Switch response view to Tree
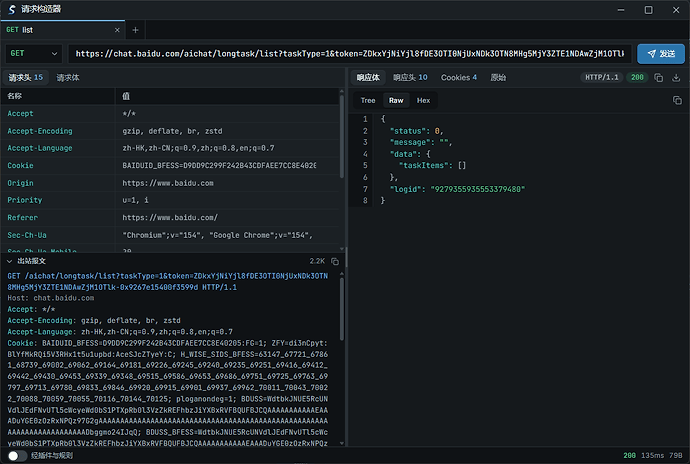Screen dimensions: 690x464 [368, 100]
